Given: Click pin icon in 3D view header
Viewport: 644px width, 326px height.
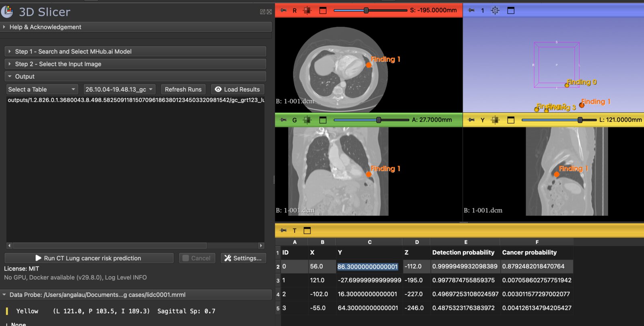Looking at the screenshot, I should pyautogui.click(x=471, y=10).
